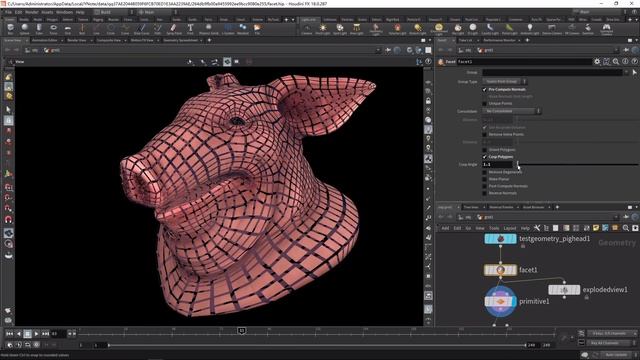Click the timeline frame 53 marker
Screen dimensions: 640x360
pos(242,331)
